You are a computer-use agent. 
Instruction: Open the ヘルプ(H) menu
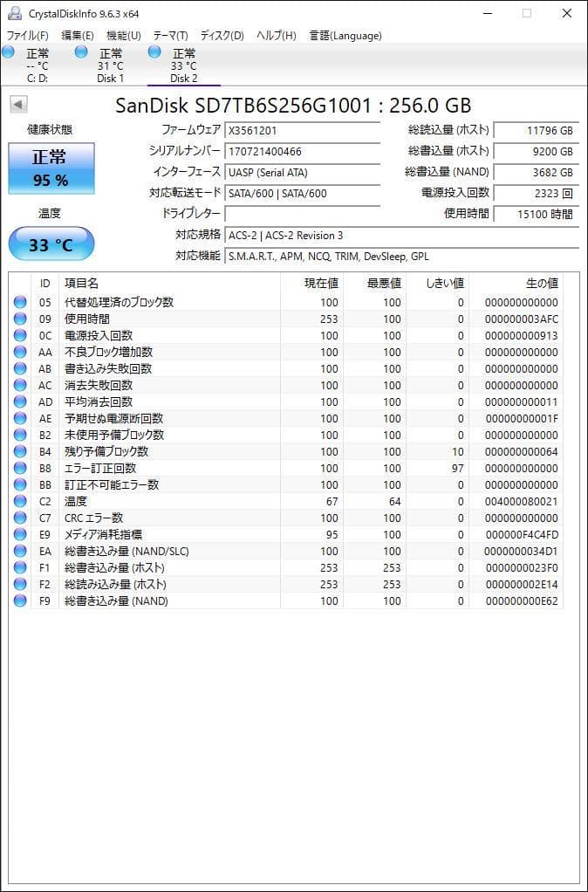276,35
